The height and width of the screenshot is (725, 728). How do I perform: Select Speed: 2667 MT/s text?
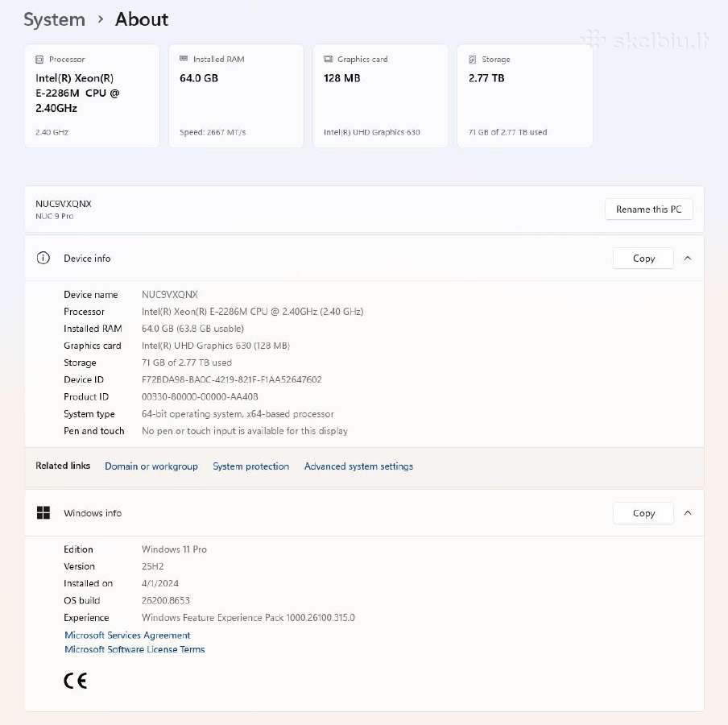point(213,132)
